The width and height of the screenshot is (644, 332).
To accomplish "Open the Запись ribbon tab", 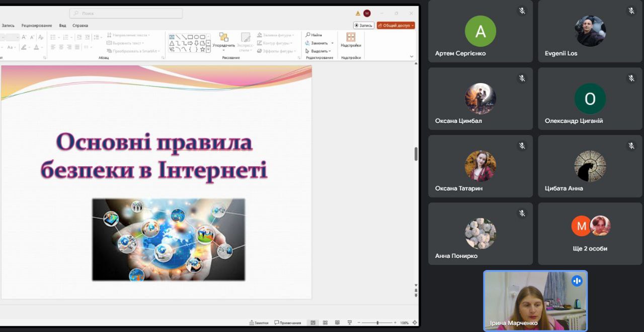I will [8, 25].
